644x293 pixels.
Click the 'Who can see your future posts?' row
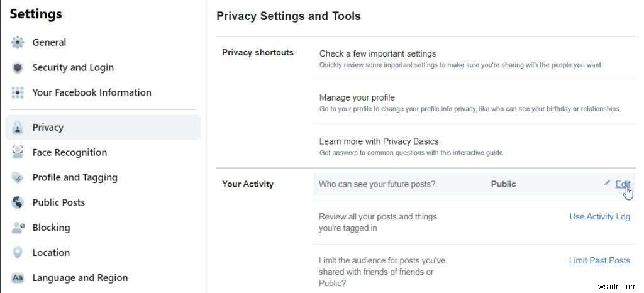pyautogui.click(x=377, y=184)
